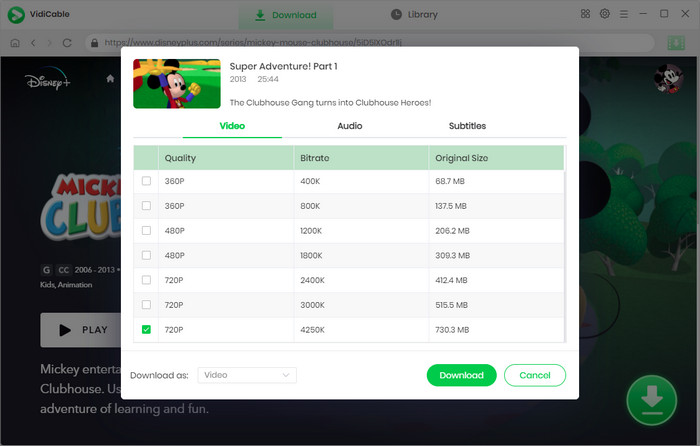Switch to the Audio tab

tap(350, 126)
